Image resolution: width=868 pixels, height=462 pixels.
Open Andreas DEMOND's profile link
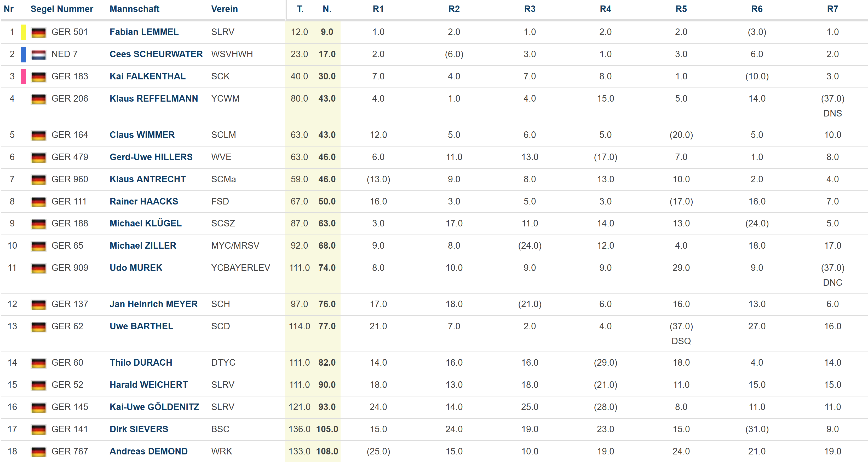tap(148, 451)
